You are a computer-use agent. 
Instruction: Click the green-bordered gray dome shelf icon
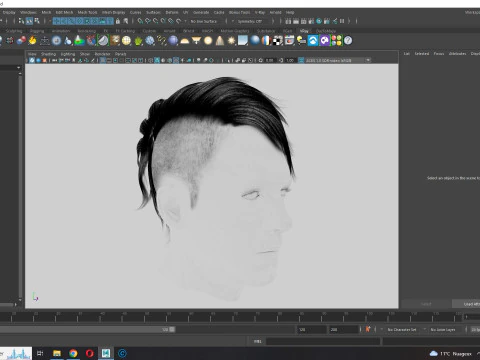103,41
